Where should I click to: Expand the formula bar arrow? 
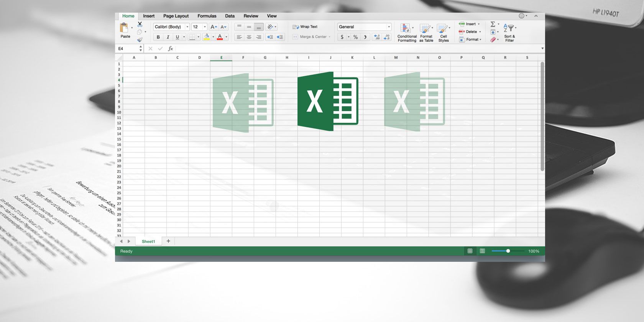click(542, 49)
